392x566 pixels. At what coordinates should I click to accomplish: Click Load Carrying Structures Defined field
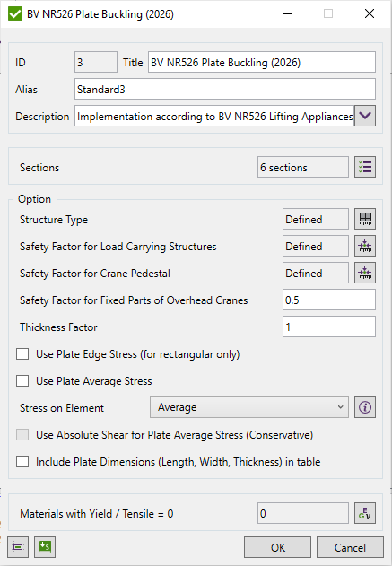pyautogui.click(x=316, y=246)
